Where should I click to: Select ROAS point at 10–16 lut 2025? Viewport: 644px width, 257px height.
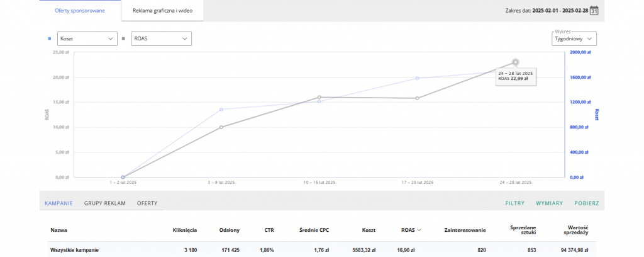pyautogui.click(x=319, y=97)
